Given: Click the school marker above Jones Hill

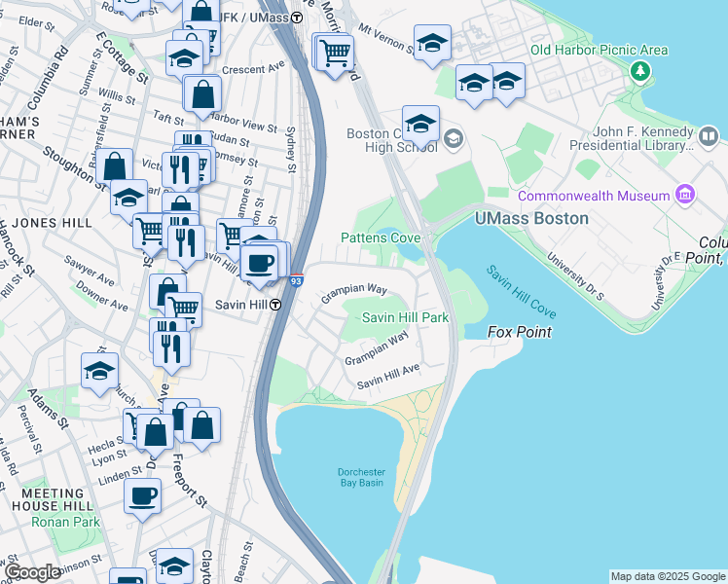Looking at the screenshot, I should (129, 198).
